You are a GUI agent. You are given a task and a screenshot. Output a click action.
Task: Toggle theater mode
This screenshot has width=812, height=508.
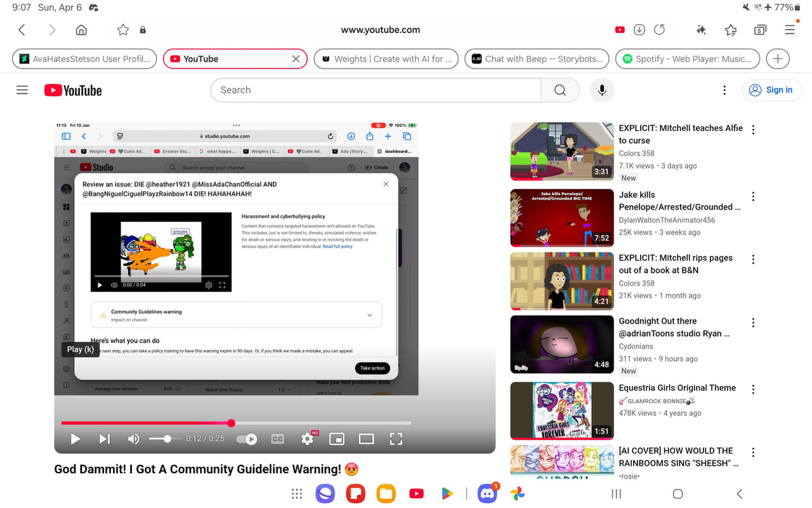click(x=367, y=439)
